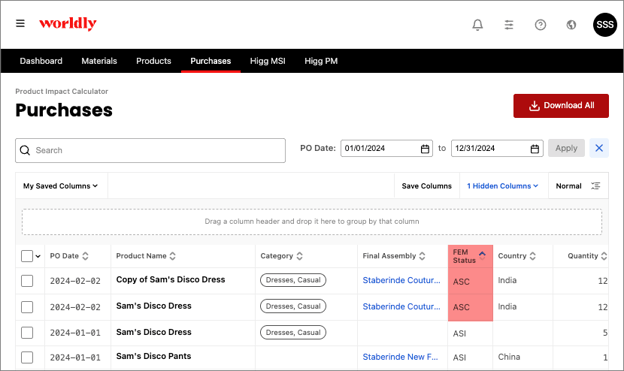Screen dimensions: 624x371
Task: Open the Higg MSI tab
Action: click(x=267, y=61)
